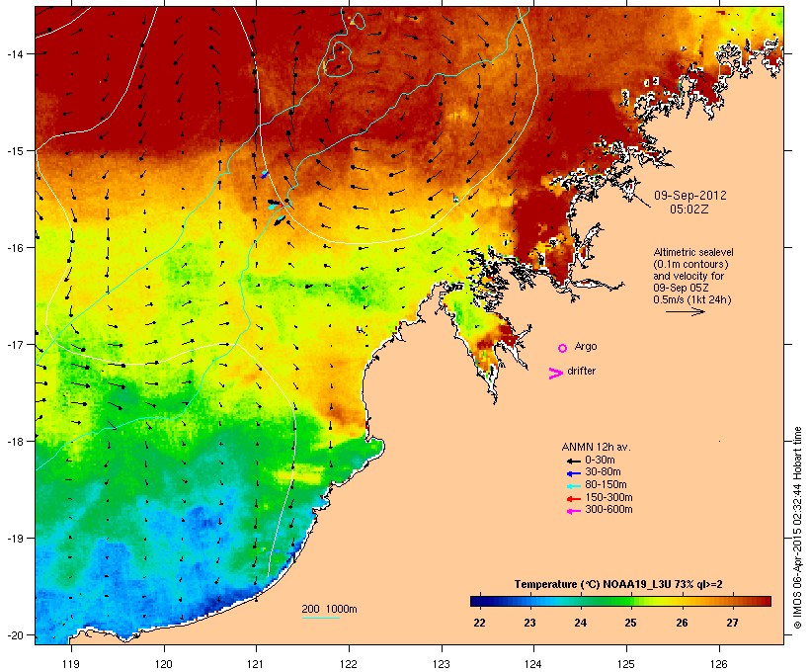Click the longitude axis label 122
Image resolution: width=810 pixels, height=672 pixels.
[x=349, y=664]
